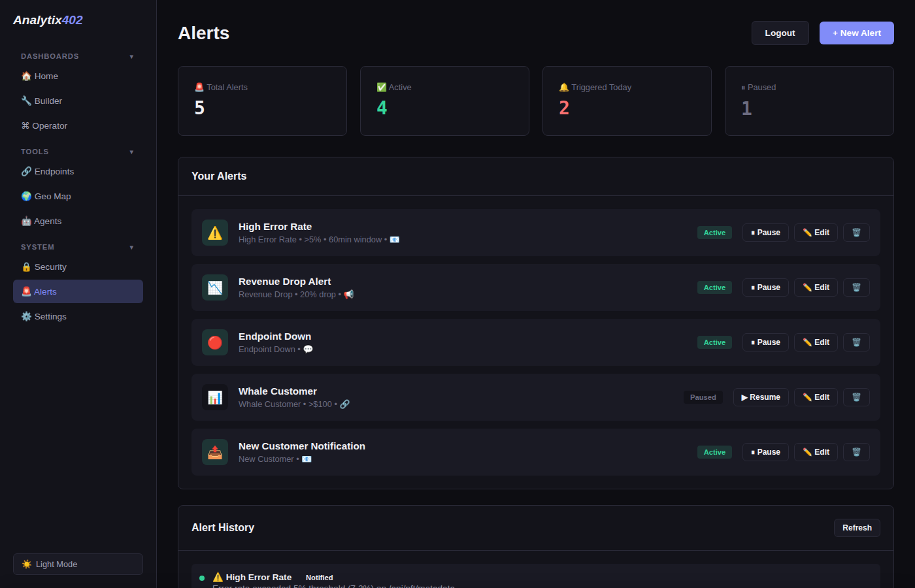Collapse the DASHBOARDS section
This screenshot has height=588, width=915.
[x=131, y=56]
